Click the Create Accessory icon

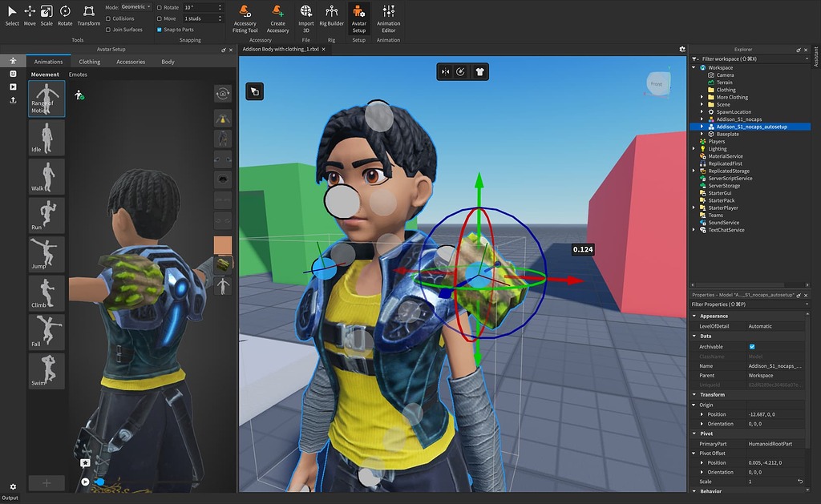click(x=278, y=16)
